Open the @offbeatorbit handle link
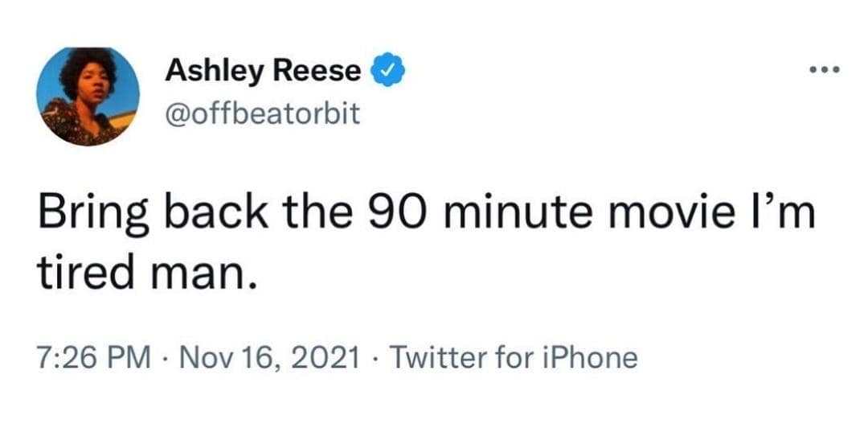 [262, 115]
